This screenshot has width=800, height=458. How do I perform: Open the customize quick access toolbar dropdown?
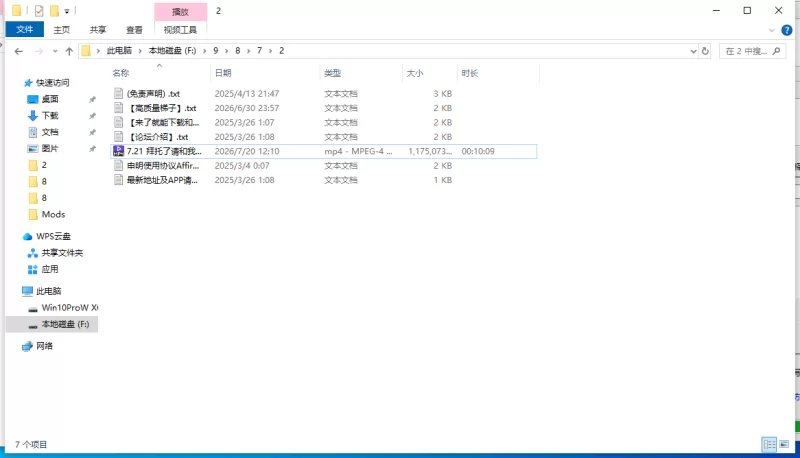coord(67,11)
